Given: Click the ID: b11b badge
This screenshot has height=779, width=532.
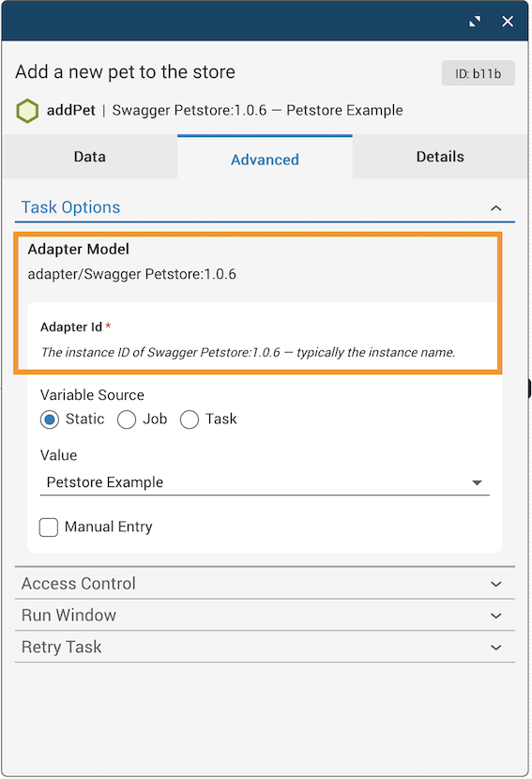Looking at the screenshot, I should point(478,73).
